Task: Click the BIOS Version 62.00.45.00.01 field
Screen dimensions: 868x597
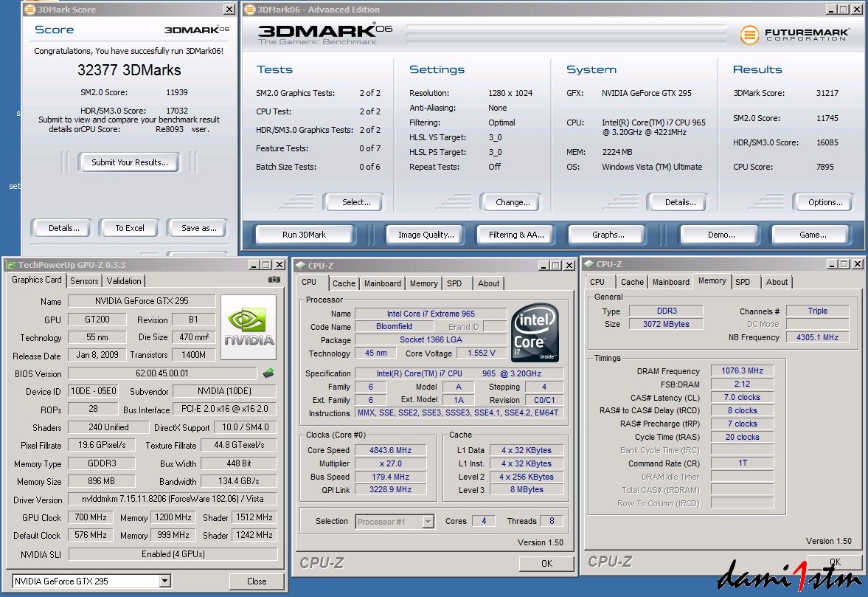Action: pyautogui.click(x=162, y=373)
